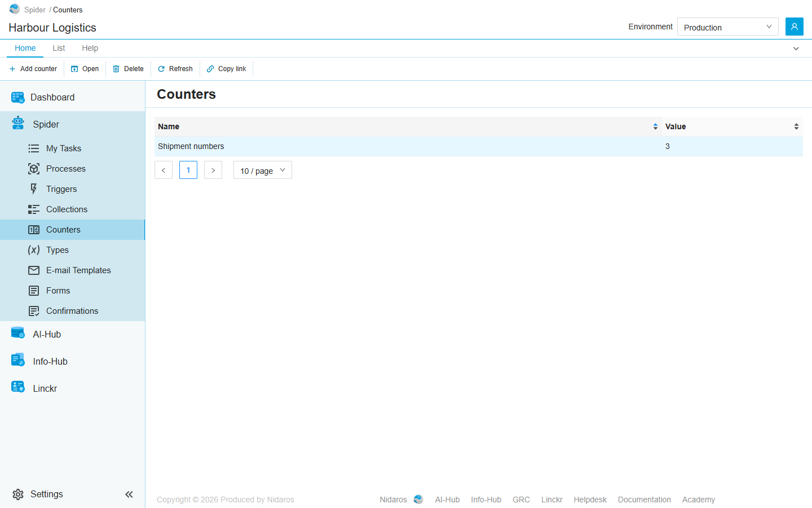The image size is (812, 508).
Task: Click the Spider breadcrumb link
Action: (35, 10)
